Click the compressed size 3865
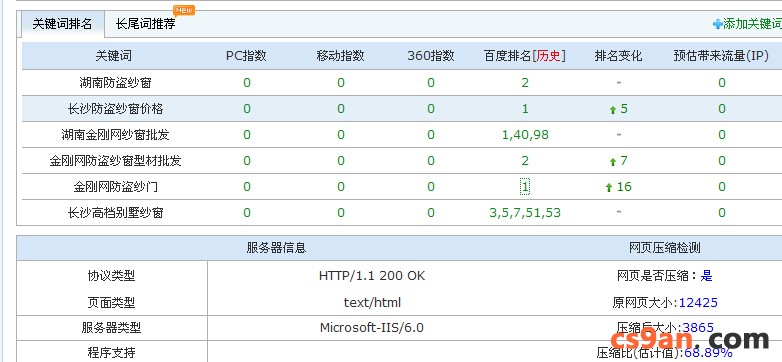This screenshot has width=782, height=362. tap(698, 328)
